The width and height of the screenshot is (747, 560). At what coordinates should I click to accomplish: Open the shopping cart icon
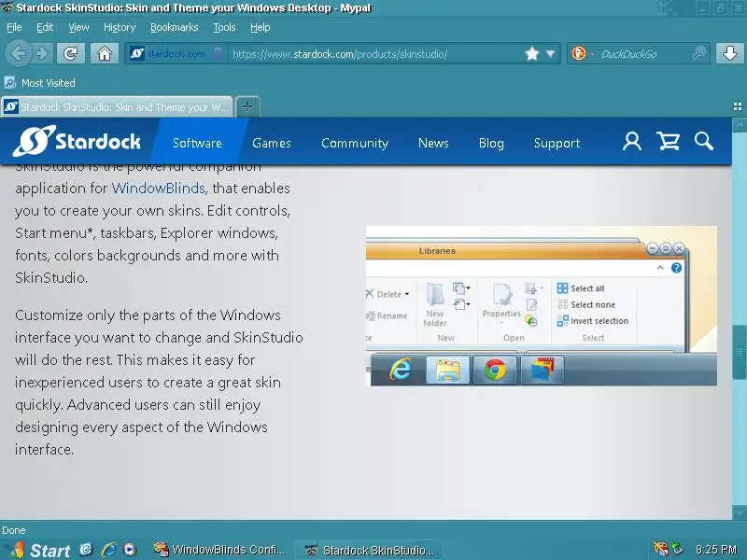coord(668,142)
